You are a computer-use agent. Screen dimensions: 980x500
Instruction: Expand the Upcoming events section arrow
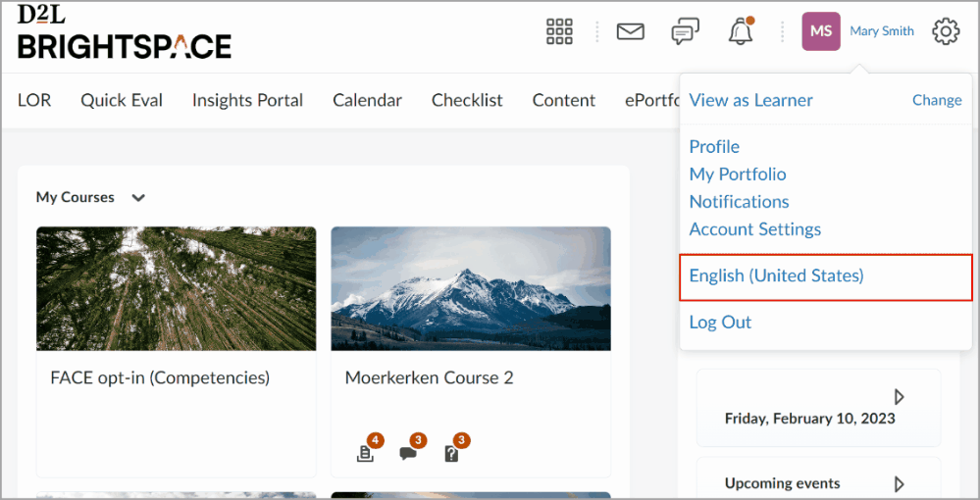click(899, 483)
